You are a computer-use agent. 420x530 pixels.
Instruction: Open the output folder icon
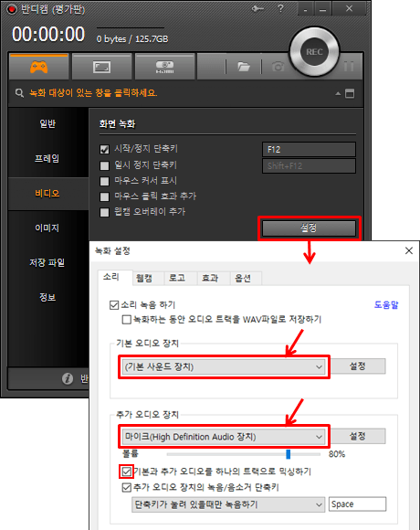[244, 67]
